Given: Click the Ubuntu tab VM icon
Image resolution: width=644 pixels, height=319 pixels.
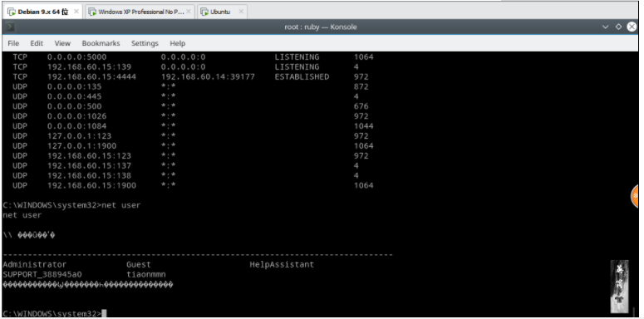Looking at the screenshot, I should click(204, 12).
